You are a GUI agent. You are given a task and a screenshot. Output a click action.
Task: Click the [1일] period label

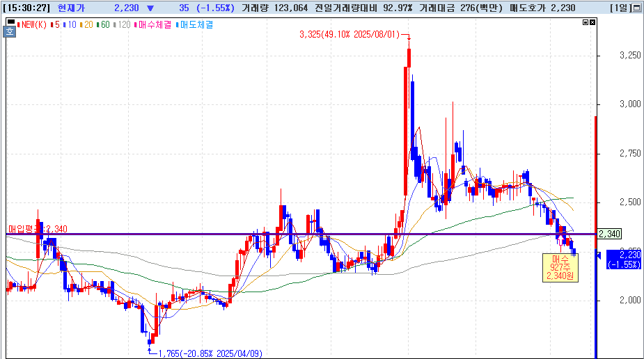[x=620, y=8]
